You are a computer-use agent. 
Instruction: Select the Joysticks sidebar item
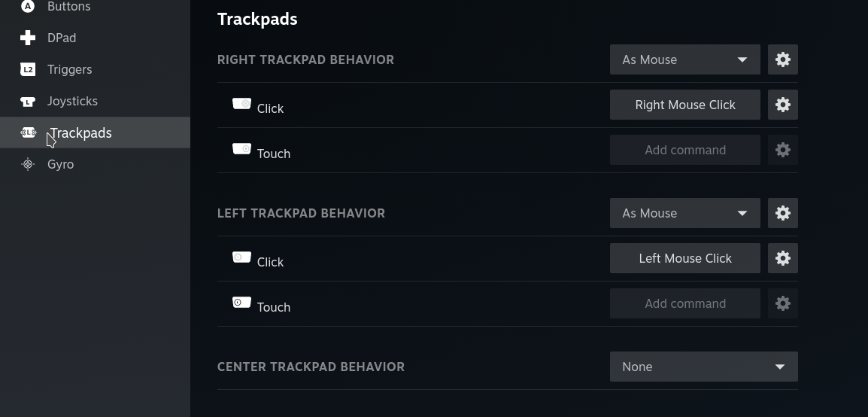click(72, 101)
